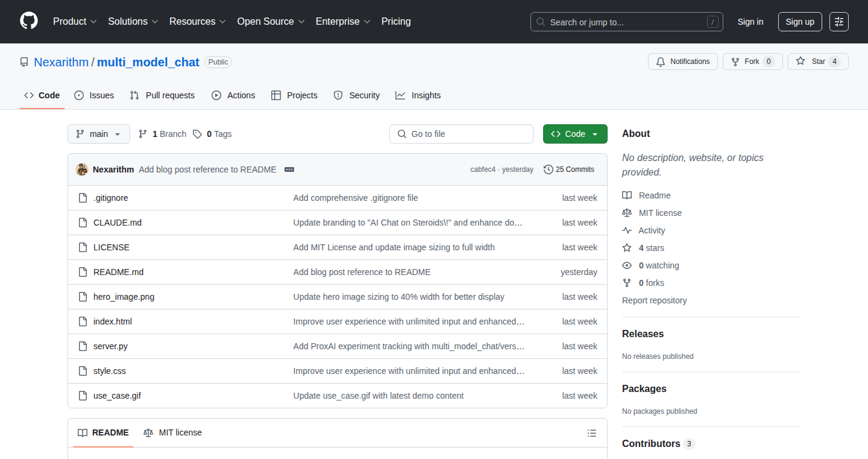
Task: Click the Sign in link
Action: tap(750, 22)
